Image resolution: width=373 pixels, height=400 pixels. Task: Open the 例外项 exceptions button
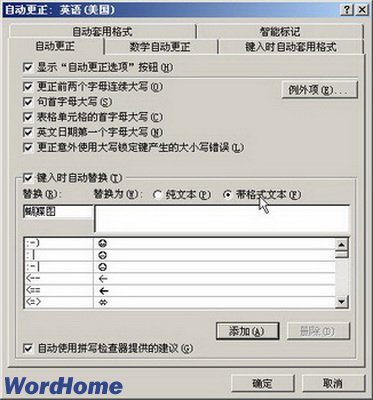[319, 89]
